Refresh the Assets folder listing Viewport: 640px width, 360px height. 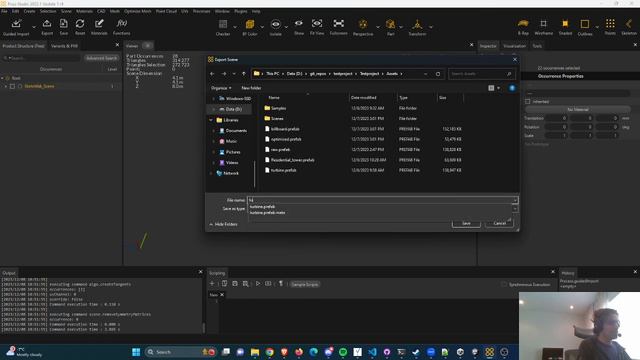tap(438, 74)
